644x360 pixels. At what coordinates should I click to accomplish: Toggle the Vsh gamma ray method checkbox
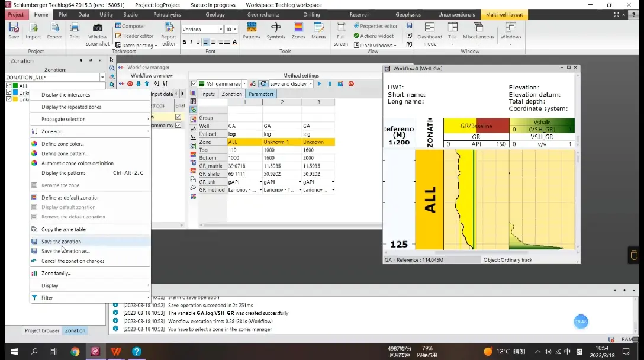[194, 84]
